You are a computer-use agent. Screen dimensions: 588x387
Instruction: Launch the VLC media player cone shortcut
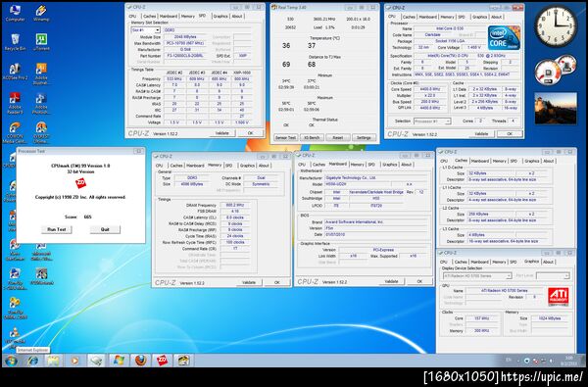(x=15, y=335)
